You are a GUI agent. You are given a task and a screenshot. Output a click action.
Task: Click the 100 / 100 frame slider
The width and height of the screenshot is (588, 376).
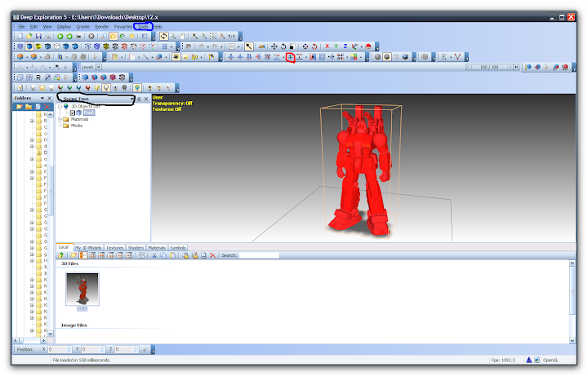pos(489,67)
